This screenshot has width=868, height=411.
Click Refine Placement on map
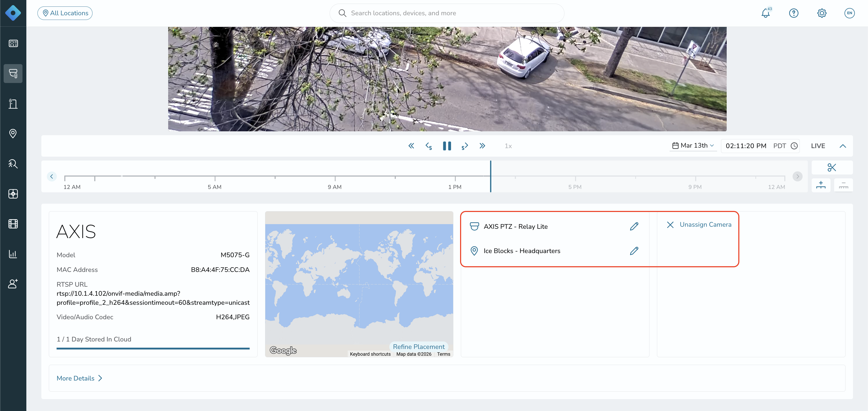(x=419, y=347)
